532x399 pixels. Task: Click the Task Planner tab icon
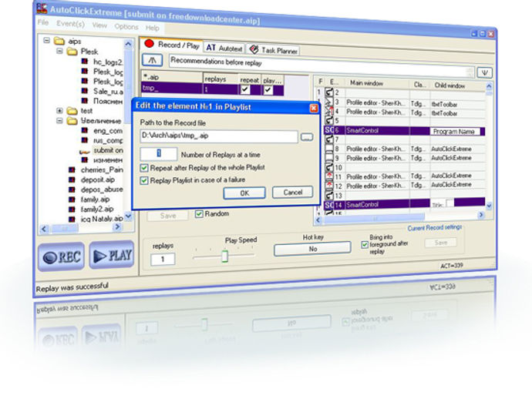tap(254, 49)
